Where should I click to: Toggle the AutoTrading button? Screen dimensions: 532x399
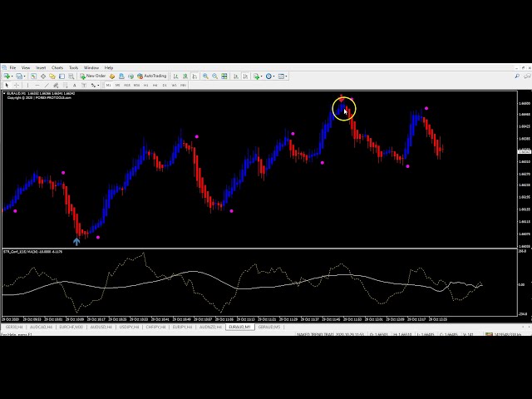[152, 76]
